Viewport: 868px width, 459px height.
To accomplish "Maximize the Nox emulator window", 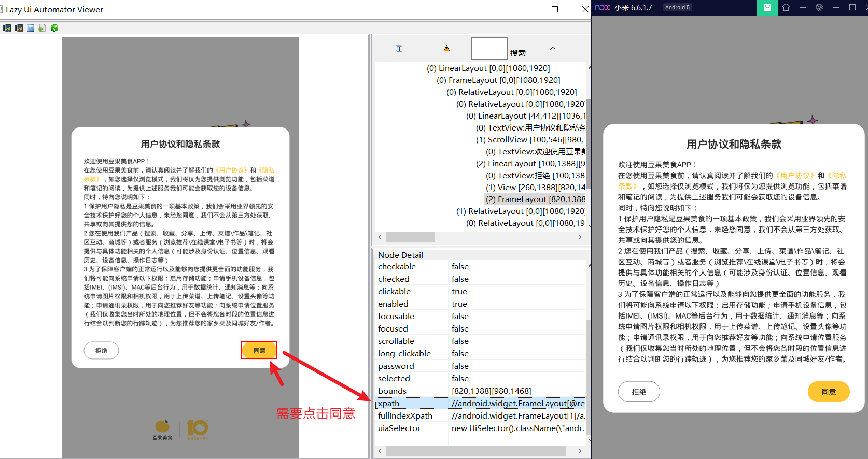I will (852, 7).
